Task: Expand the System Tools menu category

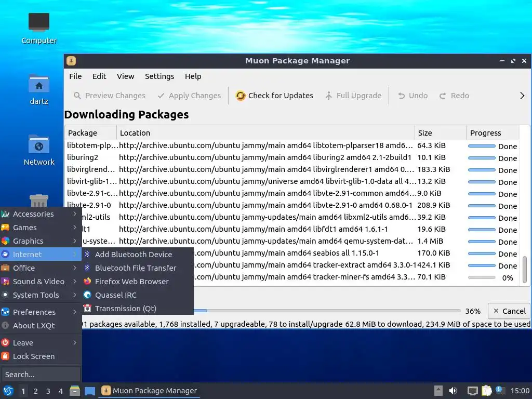Action: (x=41, y=295)
